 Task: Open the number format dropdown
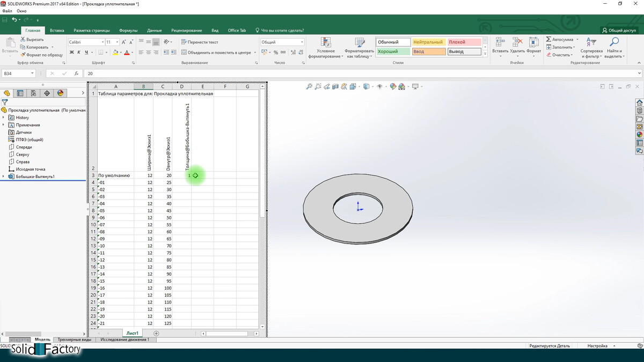[302, 42]
